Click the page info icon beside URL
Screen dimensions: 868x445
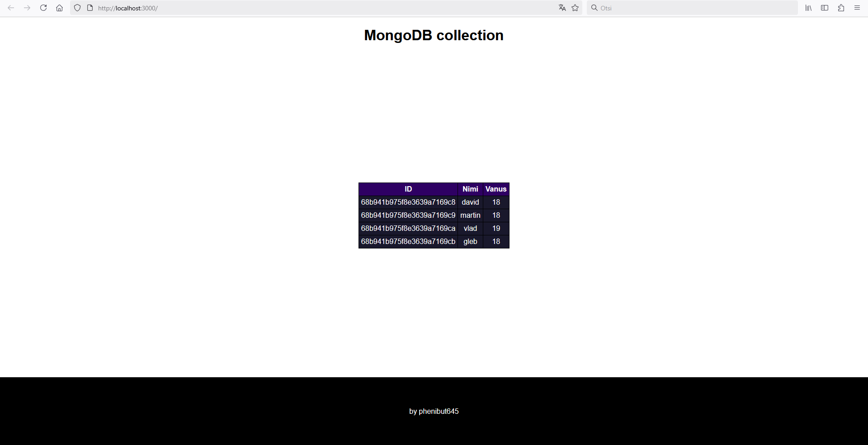tap(90, 8)
